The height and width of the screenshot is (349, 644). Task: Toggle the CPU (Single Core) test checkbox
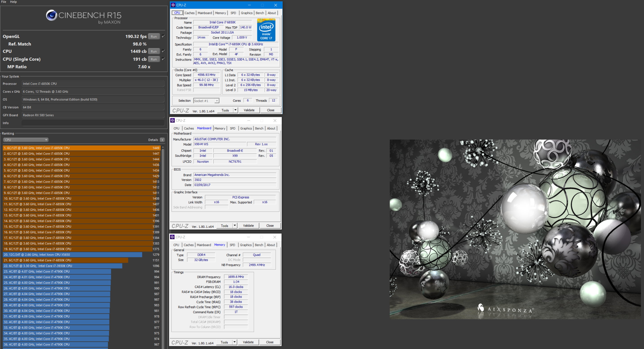(x=163, y=59)
